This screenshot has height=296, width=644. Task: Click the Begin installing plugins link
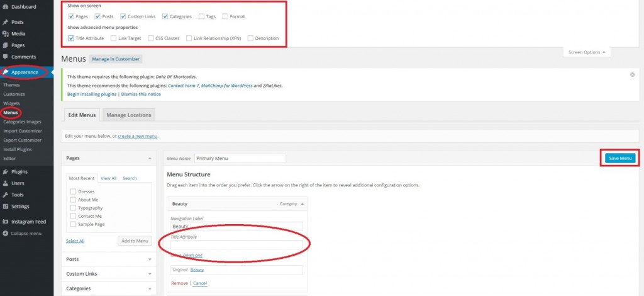point(92,94)
